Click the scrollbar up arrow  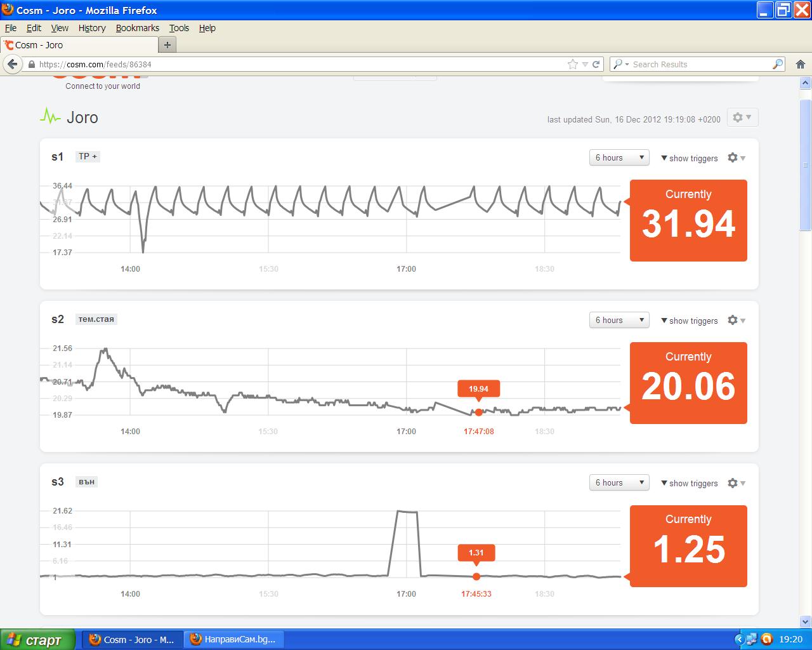click(x=806, y=83)
